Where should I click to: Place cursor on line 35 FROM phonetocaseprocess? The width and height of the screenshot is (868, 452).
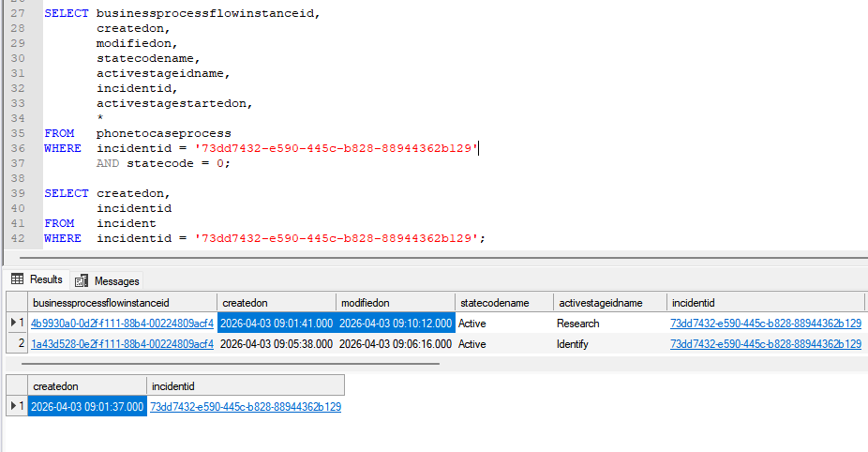pyautogui.click(x=163, y=133)
